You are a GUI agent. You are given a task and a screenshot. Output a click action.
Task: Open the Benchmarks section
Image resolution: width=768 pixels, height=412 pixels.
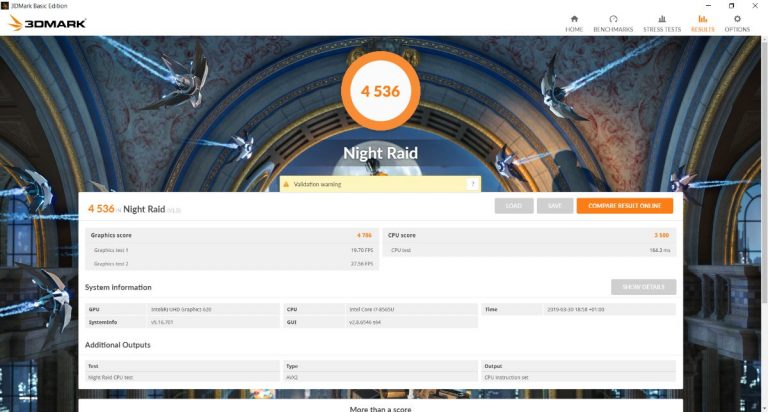pyautogui.click(x=613, y=23)
